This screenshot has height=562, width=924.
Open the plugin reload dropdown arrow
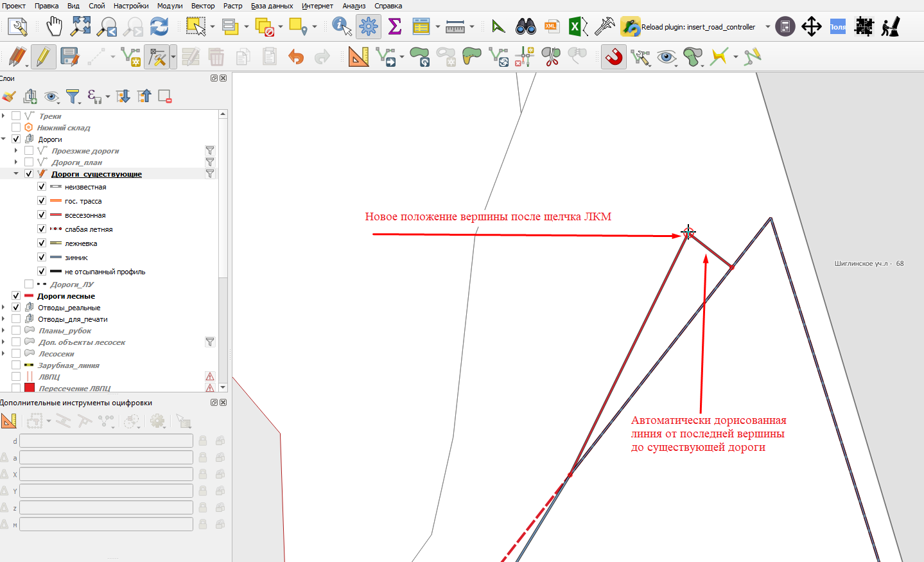click(x=767, y=27)
